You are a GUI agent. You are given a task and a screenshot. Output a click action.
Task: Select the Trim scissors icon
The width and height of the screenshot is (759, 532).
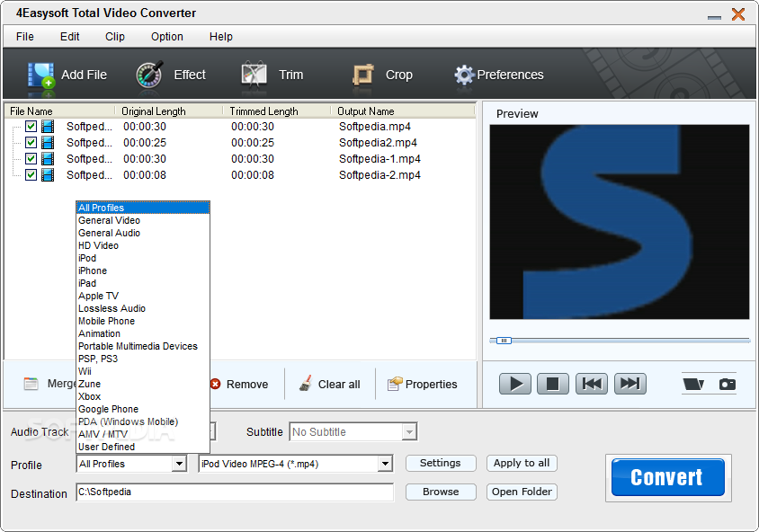point(254,75)
